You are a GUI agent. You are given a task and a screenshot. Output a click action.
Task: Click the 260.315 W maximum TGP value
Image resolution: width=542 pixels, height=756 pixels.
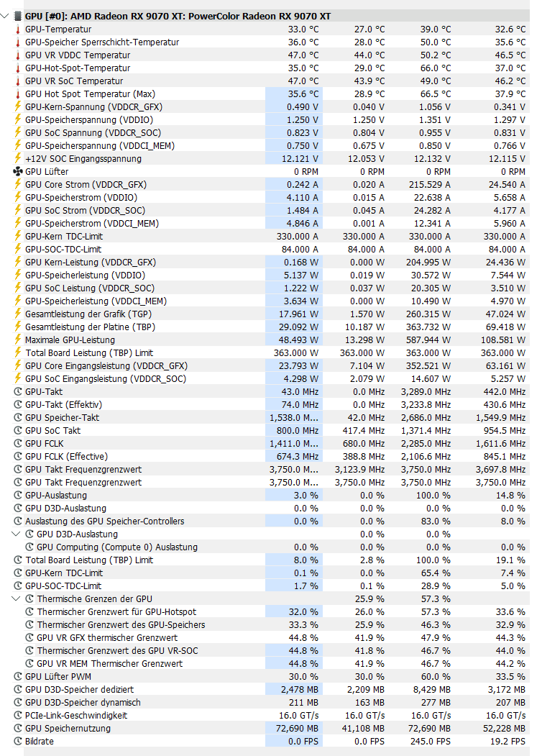pyautogui.click(x=428, y=314)
